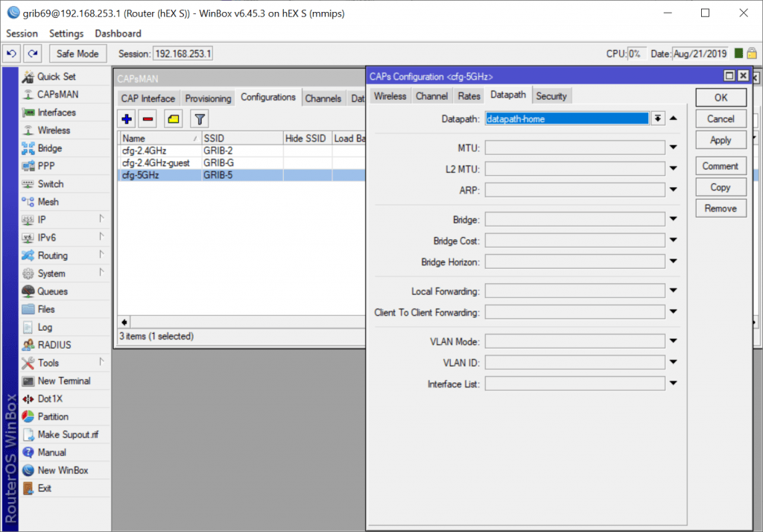
Task: Click the Comment button
Action: pos(721,166)
